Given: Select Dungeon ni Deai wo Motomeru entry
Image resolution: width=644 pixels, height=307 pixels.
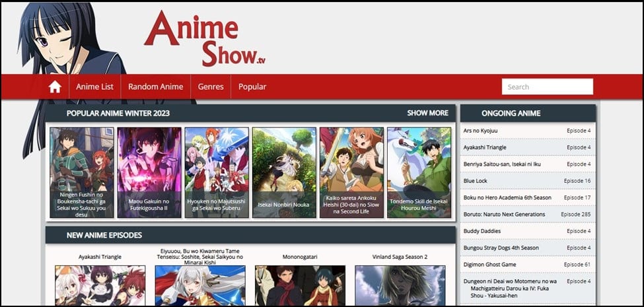Looking at the screenshot, I should [x=510, y=289].
